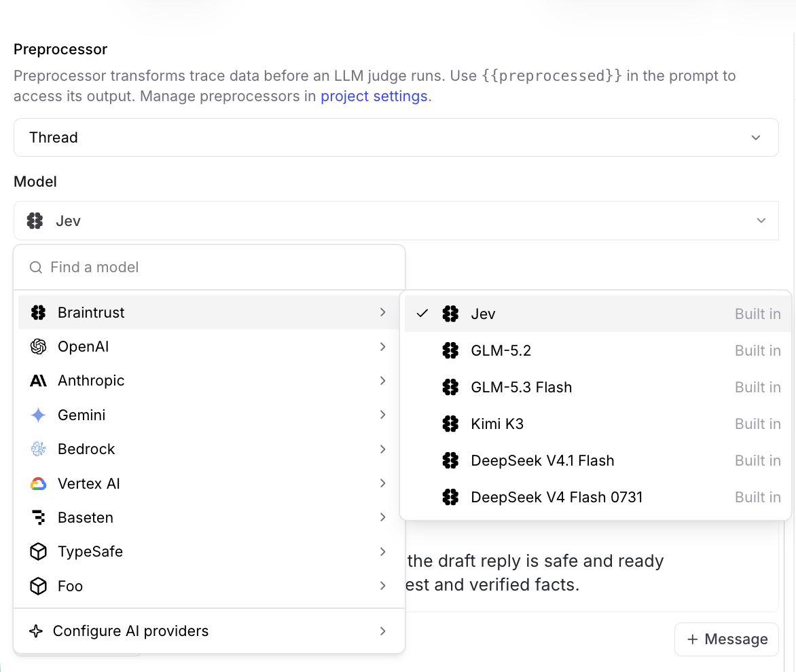Click the icon beside GLM-5.2

(450, 350)
